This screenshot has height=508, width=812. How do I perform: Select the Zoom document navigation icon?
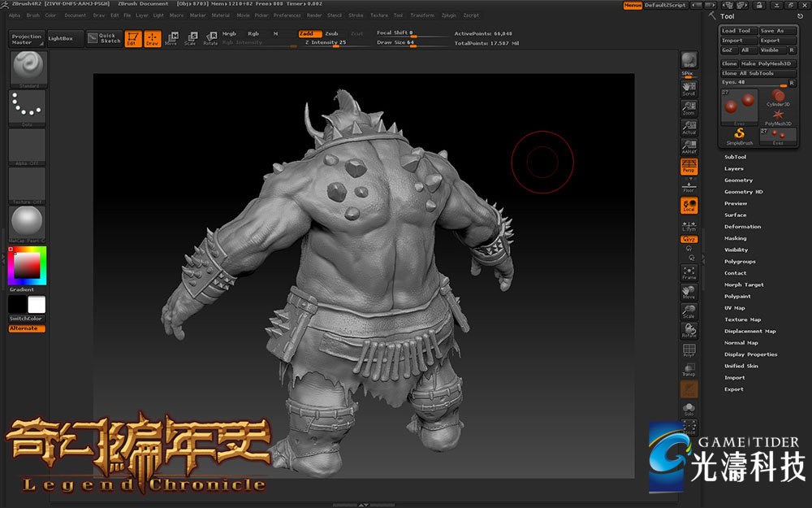pyautogui.click(x=689, y=107)
